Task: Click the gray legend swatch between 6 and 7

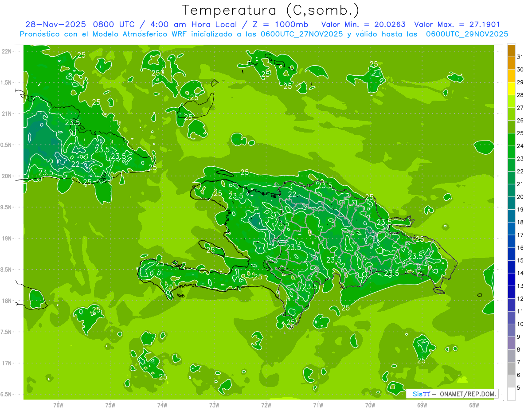Action: (x=511, y=369)
